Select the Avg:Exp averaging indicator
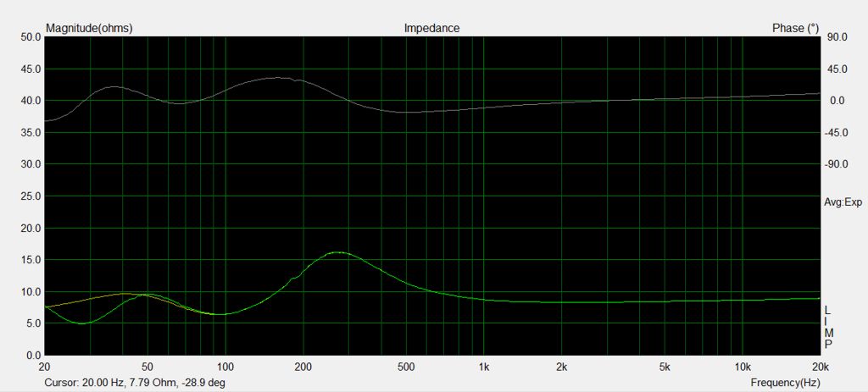The height and width of the screenshot is (392, 868). (842, 202)
